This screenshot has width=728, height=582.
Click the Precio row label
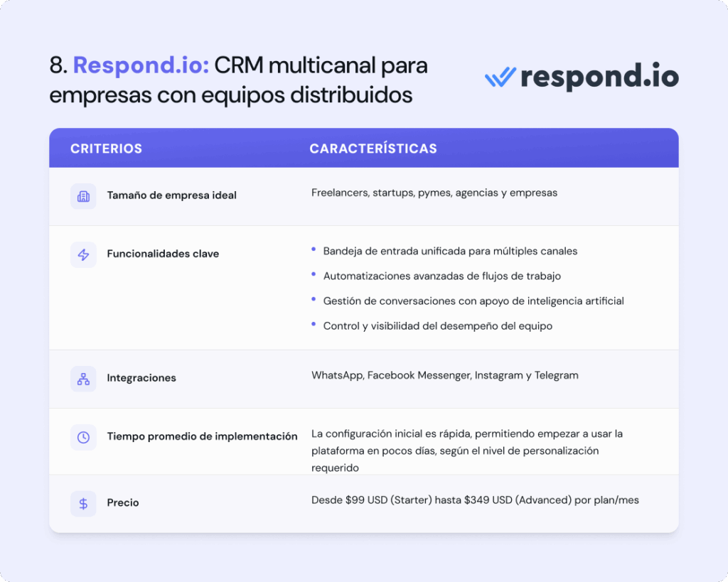coord(122,502)
